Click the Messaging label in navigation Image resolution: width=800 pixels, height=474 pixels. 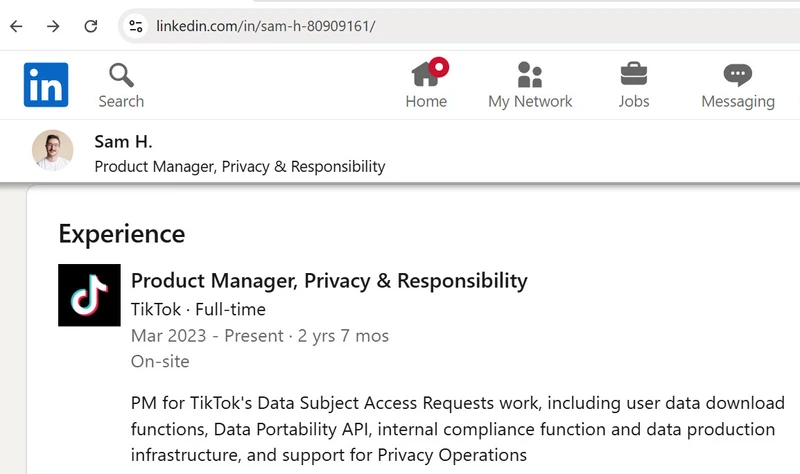click(737, 101)
